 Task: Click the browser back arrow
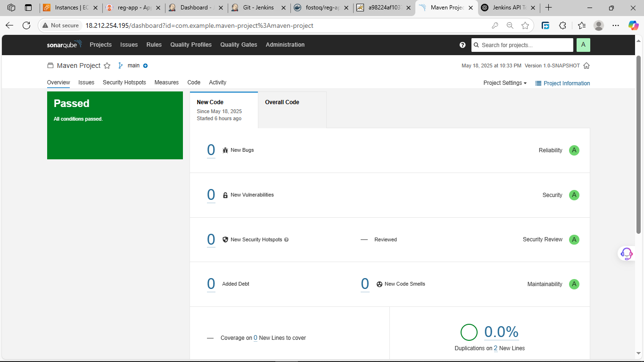click(x=9, y=25)
